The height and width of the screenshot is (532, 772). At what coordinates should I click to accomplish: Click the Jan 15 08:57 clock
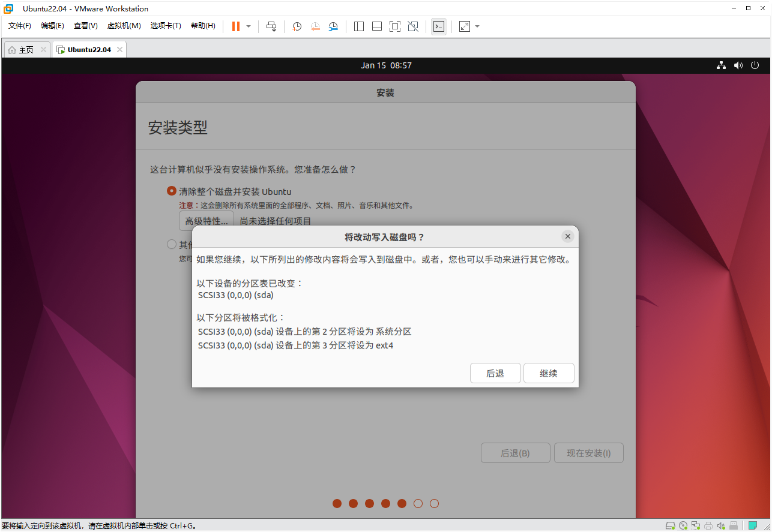point(386,65)
